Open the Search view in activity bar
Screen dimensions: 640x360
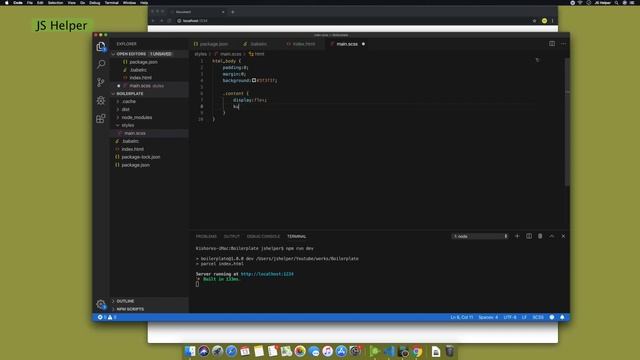coord(101,64)
